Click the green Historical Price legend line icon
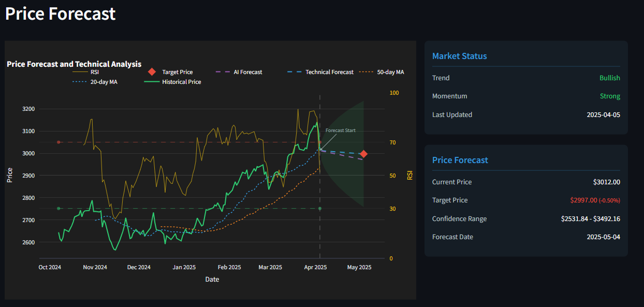 tap(153, 81)
